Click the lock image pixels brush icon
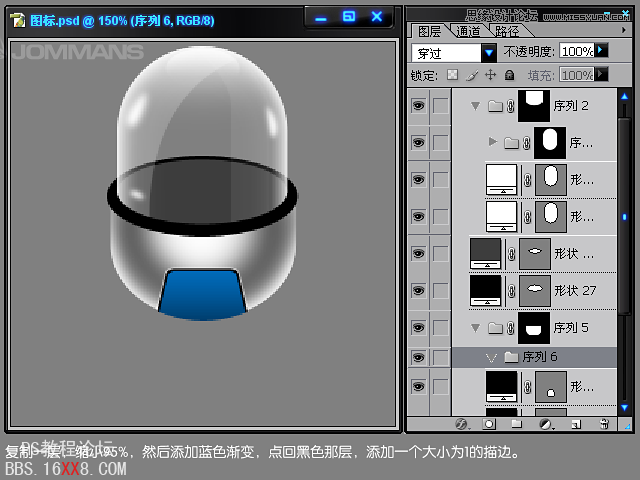 point(471,75)
